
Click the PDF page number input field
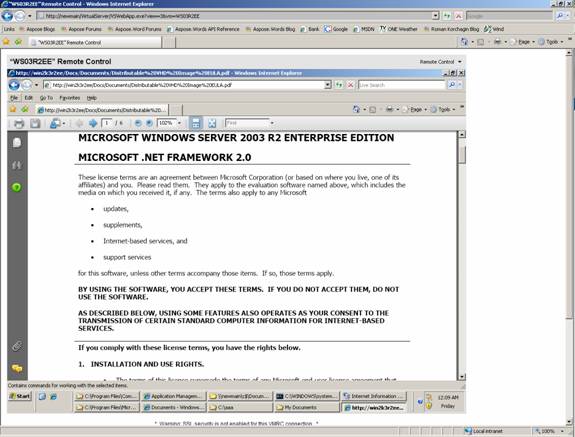(107, 123)
